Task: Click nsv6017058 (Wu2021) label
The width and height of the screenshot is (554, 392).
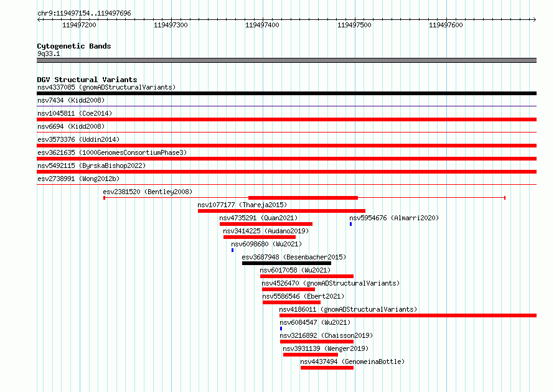Action: (x=296, y=270)
